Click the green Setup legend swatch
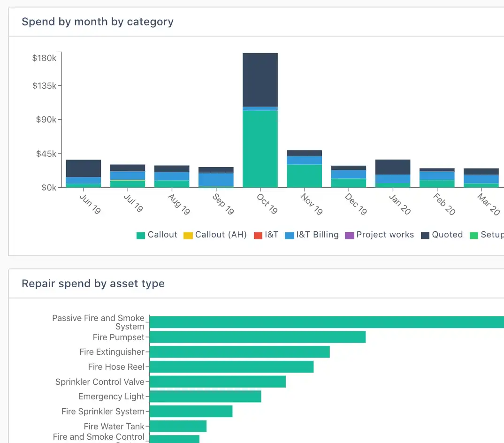The image size is (504, 443). (474, 235)
